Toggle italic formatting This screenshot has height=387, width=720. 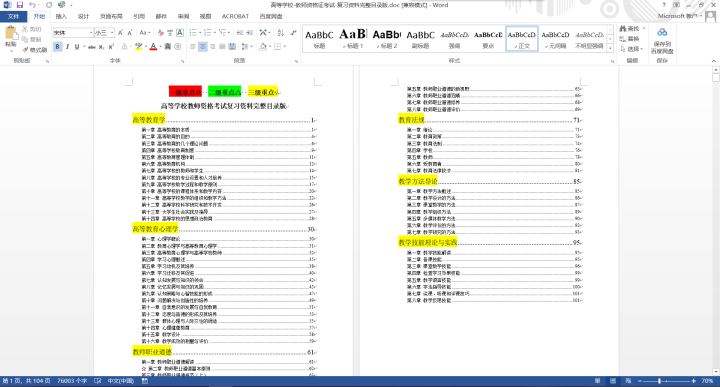pyautogui.click(x=67, y=47)
